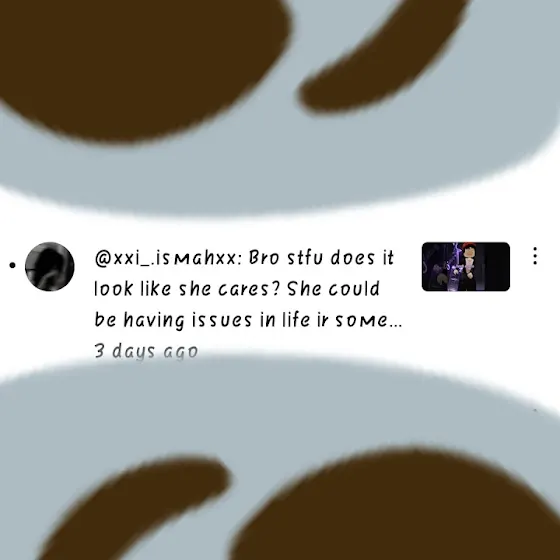The width and height of the screenshot is (560, 560).
Task: Click the unread notification dot indicator
Action: click(x=12, y=265)
